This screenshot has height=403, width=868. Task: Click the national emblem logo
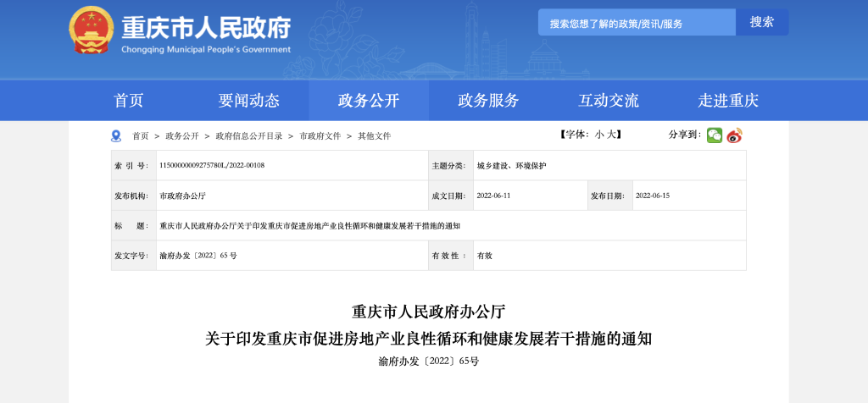(x=91, y=30)
